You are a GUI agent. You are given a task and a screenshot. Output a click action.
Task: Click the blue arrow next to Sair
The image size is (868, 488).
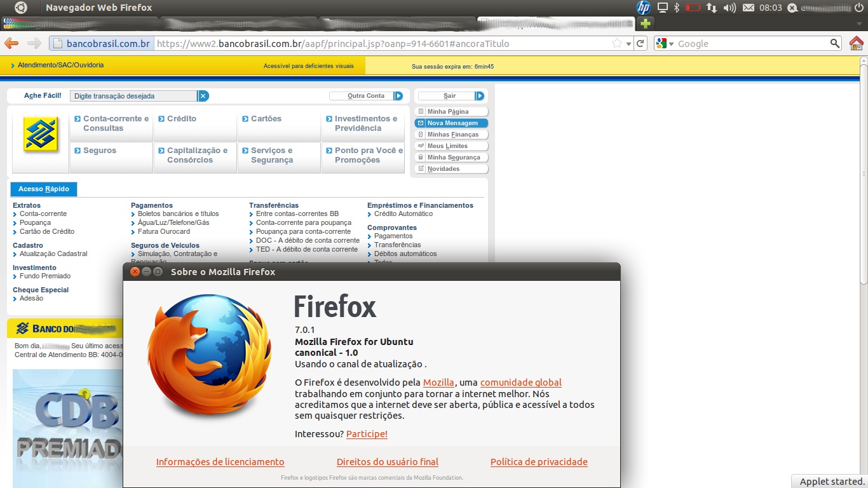pos(478,95)
